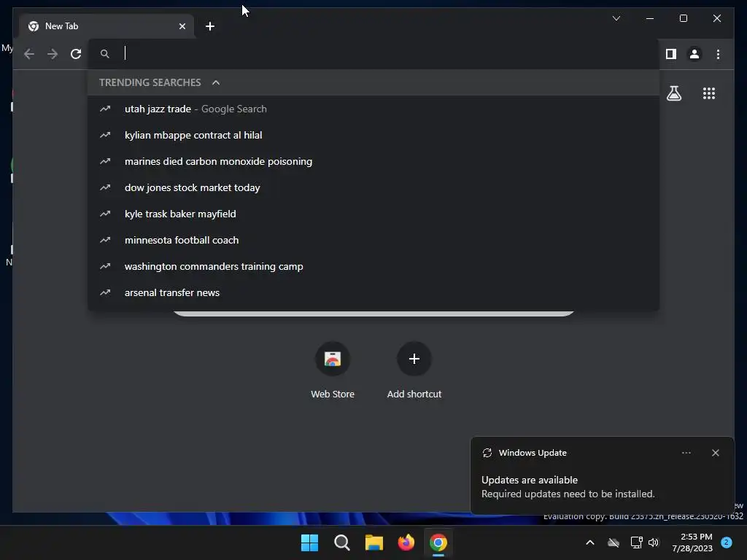Open the Chrome profile menu

(x=694, y=54)
